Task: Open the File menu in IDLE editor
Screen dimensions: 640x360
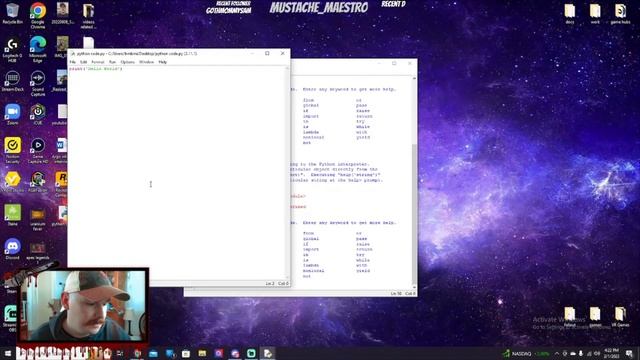Action: coord(73,62)
